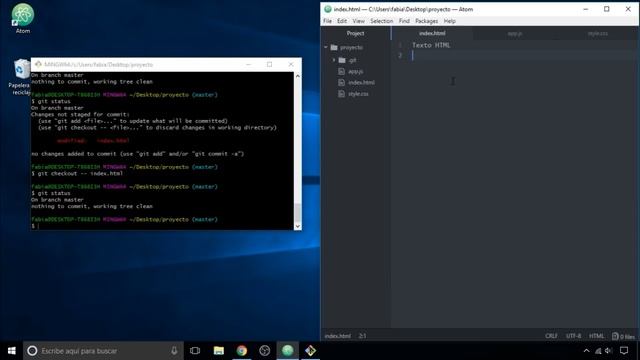Click index.html filename in status bar
640x360 pixels.
point(337,336)
